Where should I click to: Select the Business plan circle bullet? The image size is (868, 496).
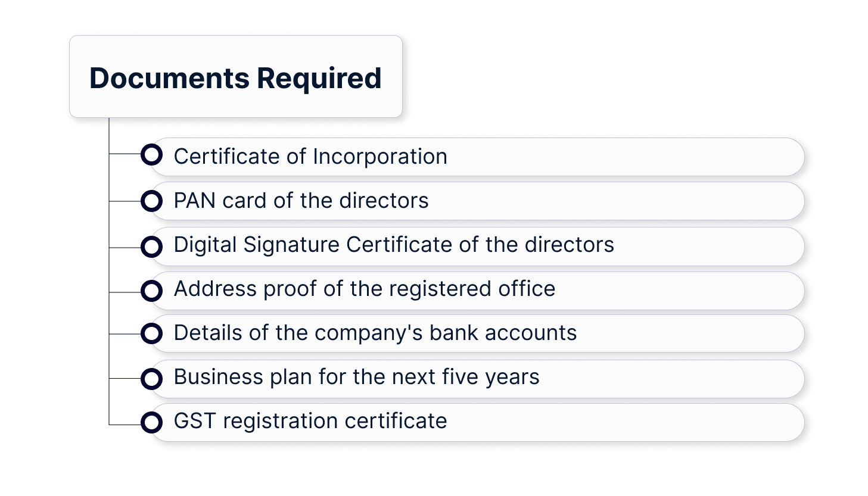[151, 379]
